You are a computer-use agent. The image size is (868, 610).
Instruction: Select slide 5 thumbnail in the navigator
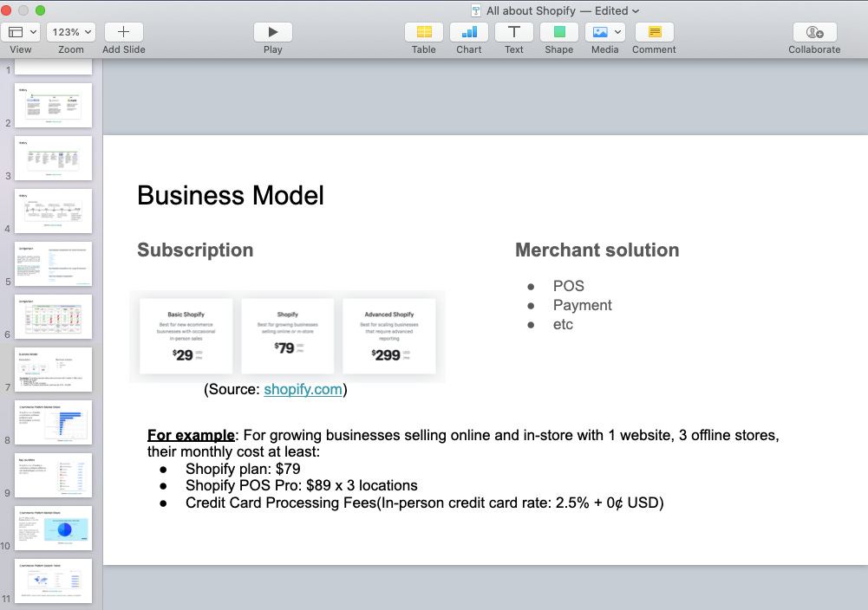53,263
